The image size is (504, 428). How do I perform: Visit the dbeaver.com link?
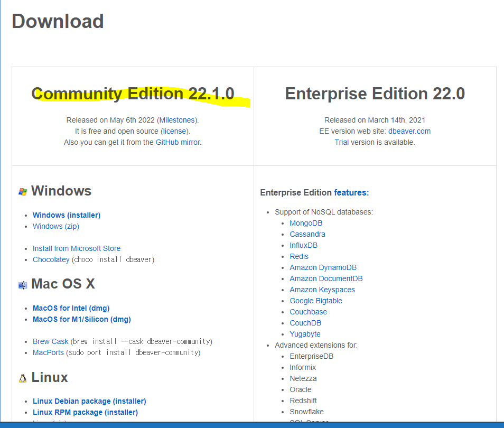[409, 131]
